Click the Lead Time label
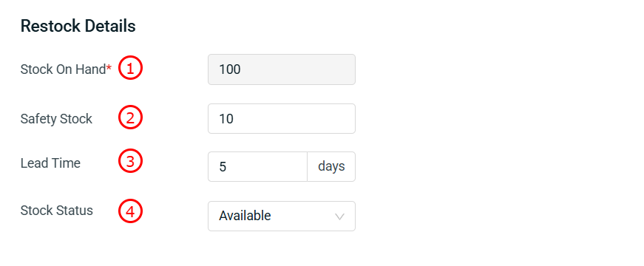The width and height of the screenshot is (644, 266). [50, 163]
